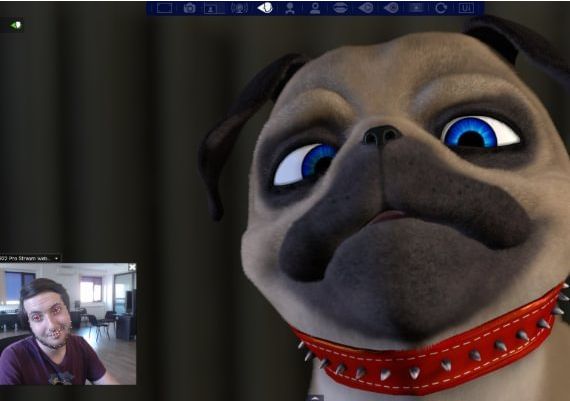Click the green head icon at top left
The image size is (570, 401).
16,25
